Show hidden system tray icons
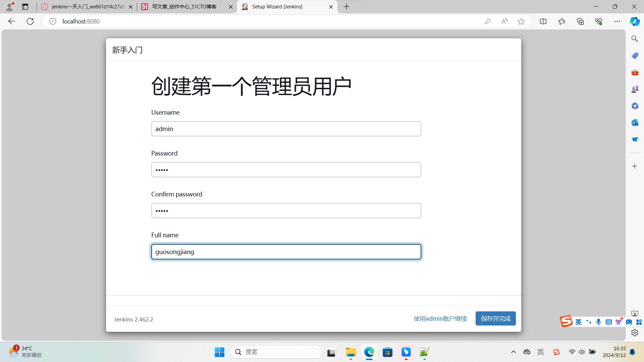This screenshot has height=362, width=644. 513,352
